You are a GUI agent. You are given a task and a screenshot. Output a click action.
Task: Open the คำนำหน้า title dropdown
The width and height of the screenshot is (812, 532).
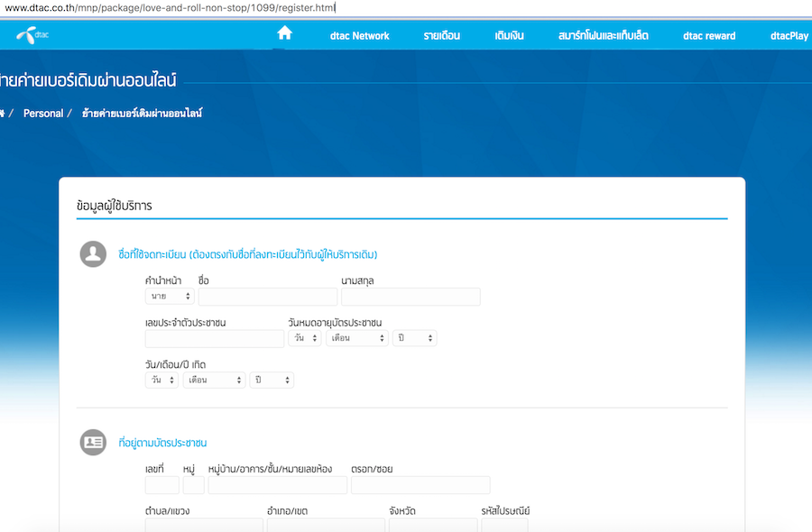click(x=170, y=297)
